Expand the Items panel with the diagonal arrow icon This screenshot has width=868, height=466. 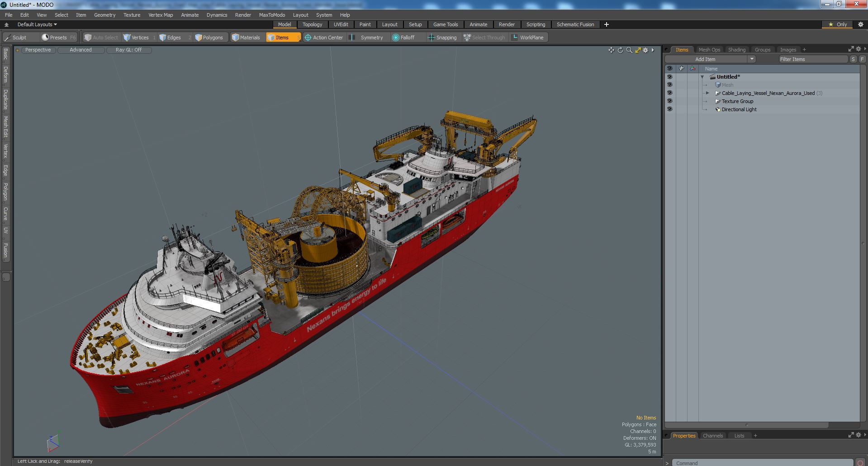pos(851,49)
